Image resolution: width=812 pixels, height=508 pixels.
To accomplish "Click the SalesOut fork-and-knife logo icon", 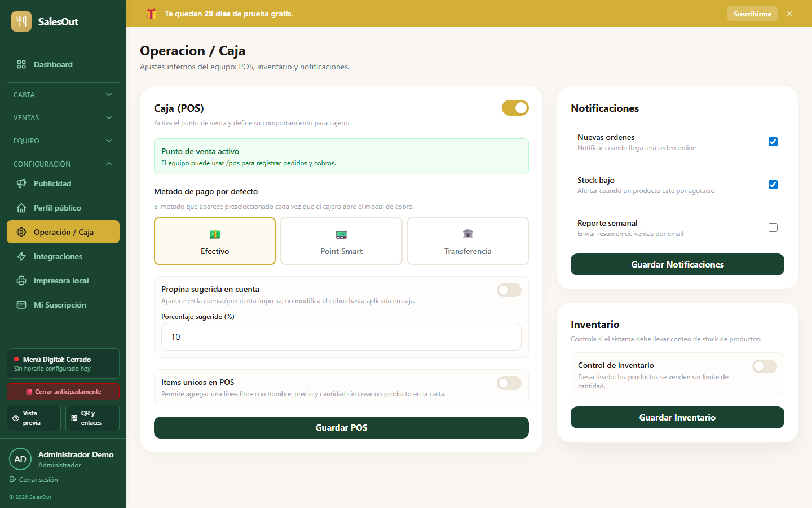I will (21, 21).
